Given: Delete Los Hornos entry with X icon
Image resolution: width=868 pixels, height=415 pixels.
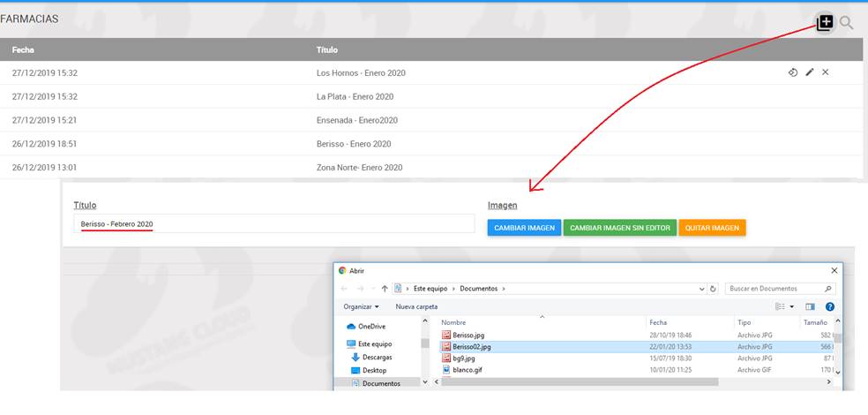Looking at the screenshot, I should pos(826,72).
